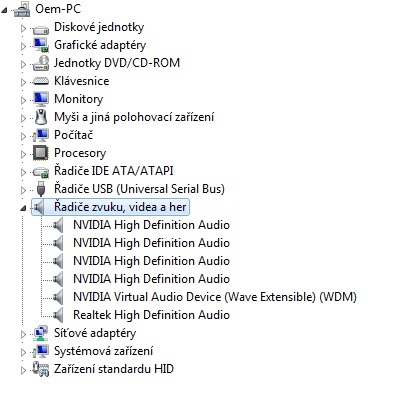Select the 'Grafické adaptéry' label
The image size is (396, 405).
pos(100,45)
